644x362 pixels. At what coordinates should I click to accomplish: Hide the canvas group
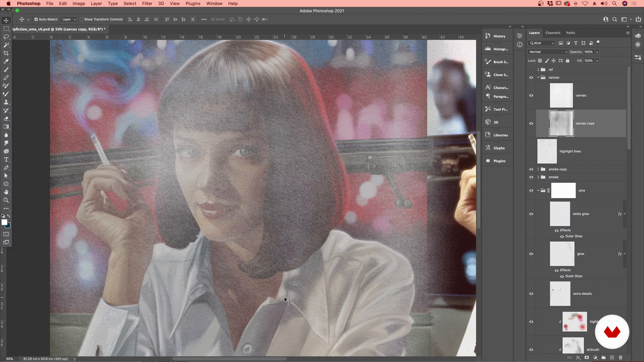pos(531,77)
